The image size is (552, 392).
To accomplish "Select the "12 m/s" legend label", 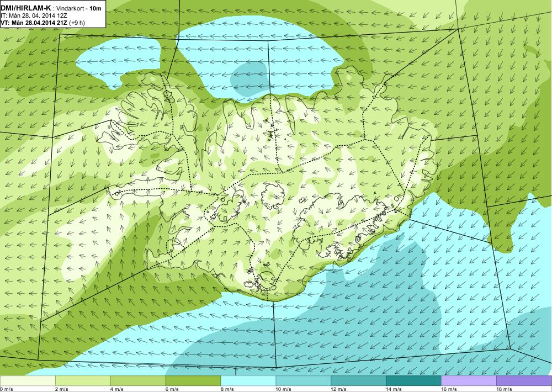I will click(x=339, y=389).
